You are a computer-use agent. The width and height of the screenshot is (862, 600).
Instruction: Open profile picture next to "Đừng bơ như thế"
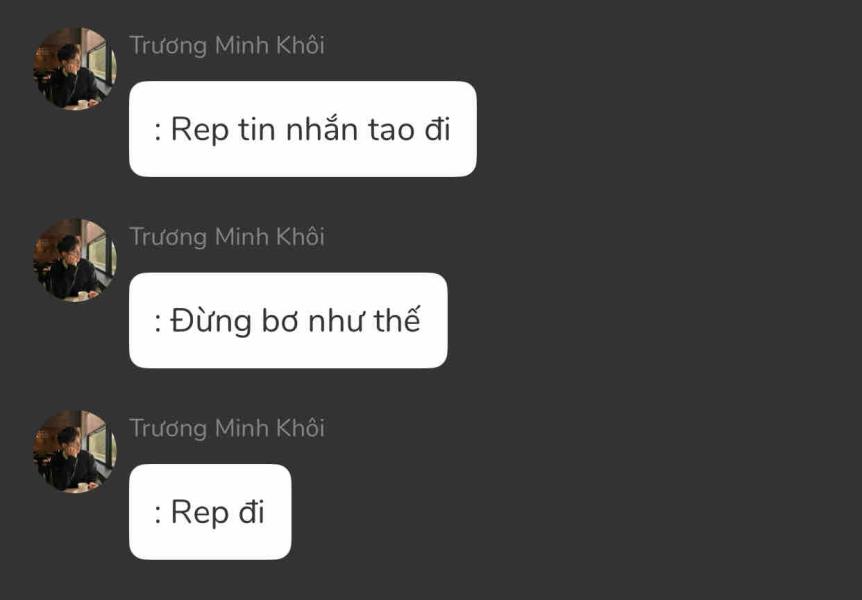(75, 260)
